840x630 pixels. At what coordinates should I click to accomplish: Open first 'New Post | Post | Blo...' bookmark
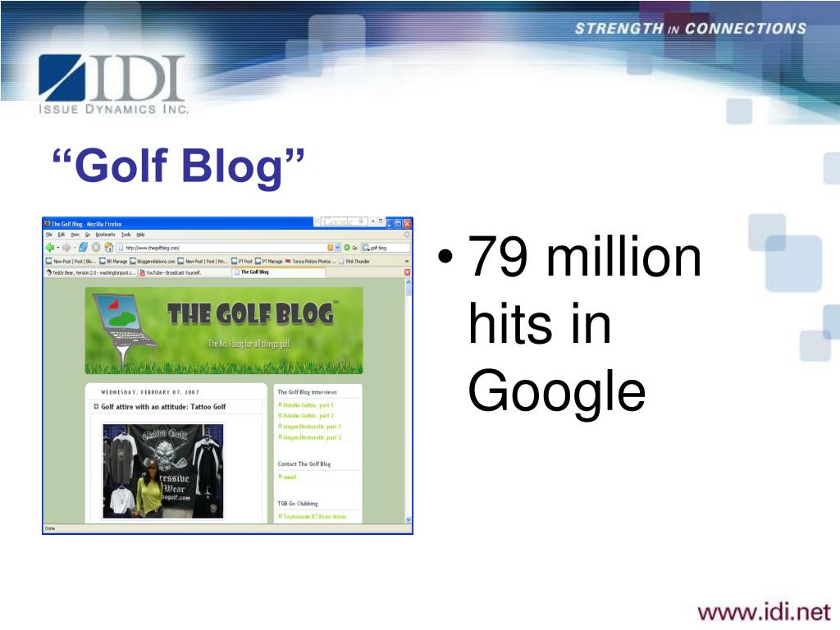(71, 262)
